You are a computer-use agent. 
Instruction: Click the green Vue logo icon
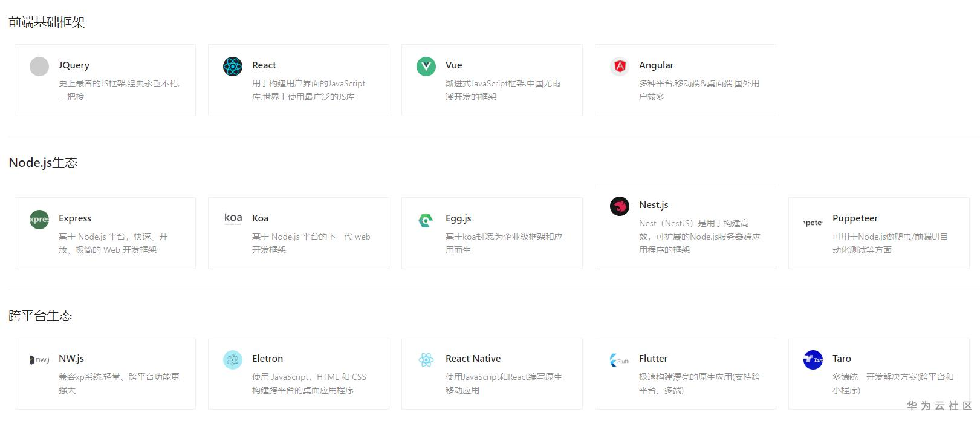coord(426,67)
